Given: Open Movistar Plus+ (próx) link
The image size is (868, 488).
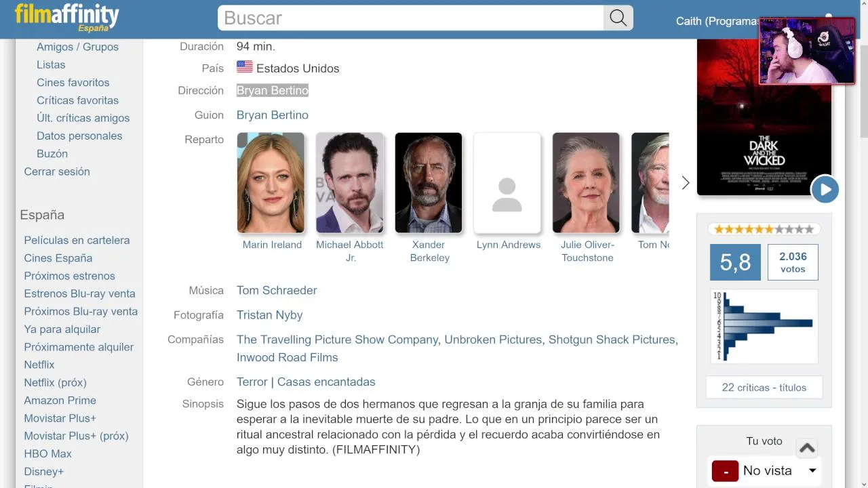Looking at the screenshot, I should pos(76,436).
